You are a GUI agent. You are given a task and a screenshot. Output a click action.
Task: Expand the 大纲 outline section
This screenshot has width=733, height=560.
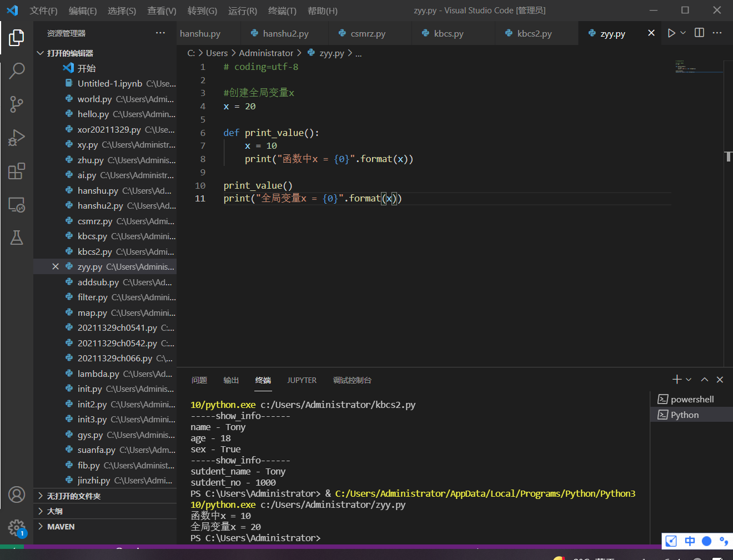point(54,511)
